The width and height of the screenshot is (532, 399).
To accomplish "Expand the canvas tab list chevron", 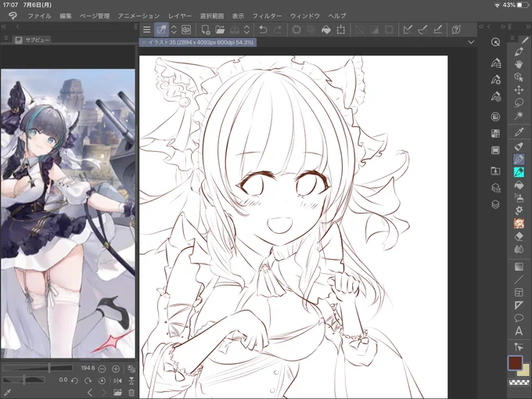I will click(x=471, y=42).
